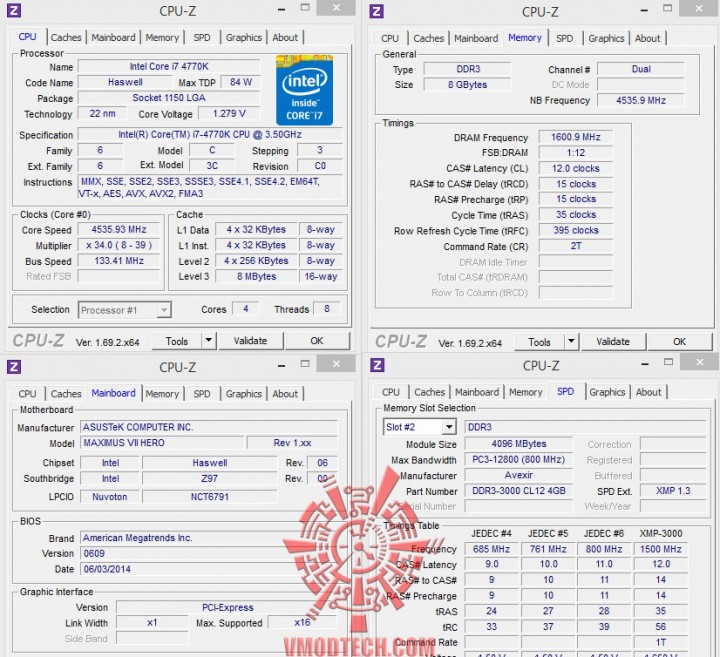Switch to Caches tab in CPU window

tap(66, 38)
